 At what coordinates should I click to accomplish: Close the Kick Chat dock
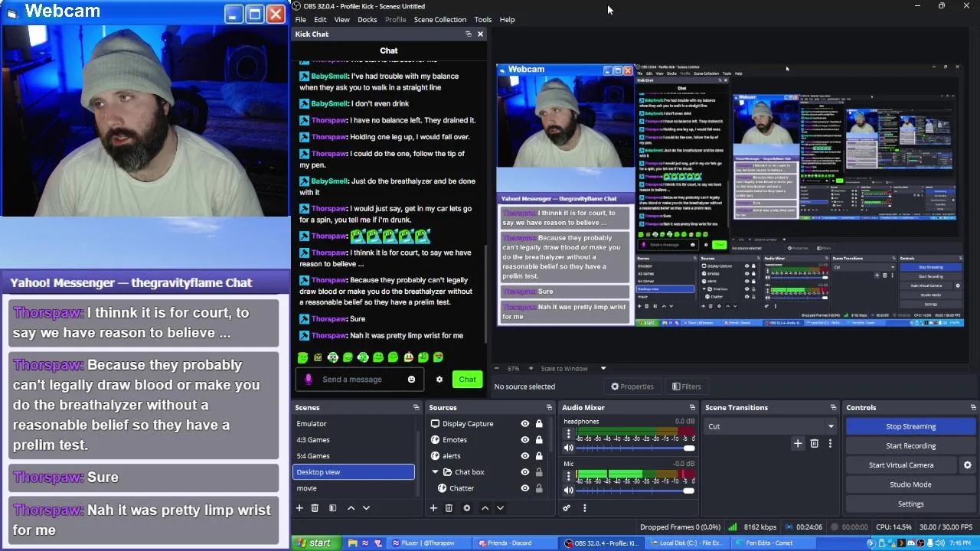[480, 34]
